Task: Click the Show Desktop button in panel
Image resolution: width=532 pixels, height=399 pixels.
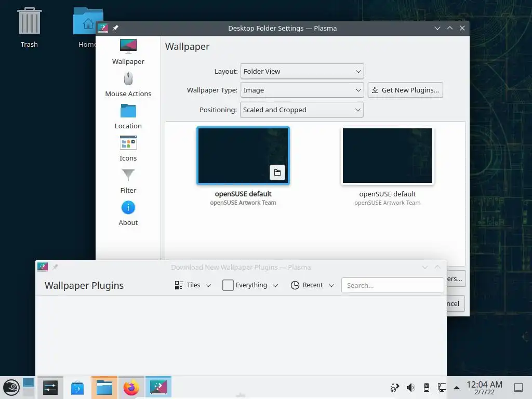Action: click(518, 388)
